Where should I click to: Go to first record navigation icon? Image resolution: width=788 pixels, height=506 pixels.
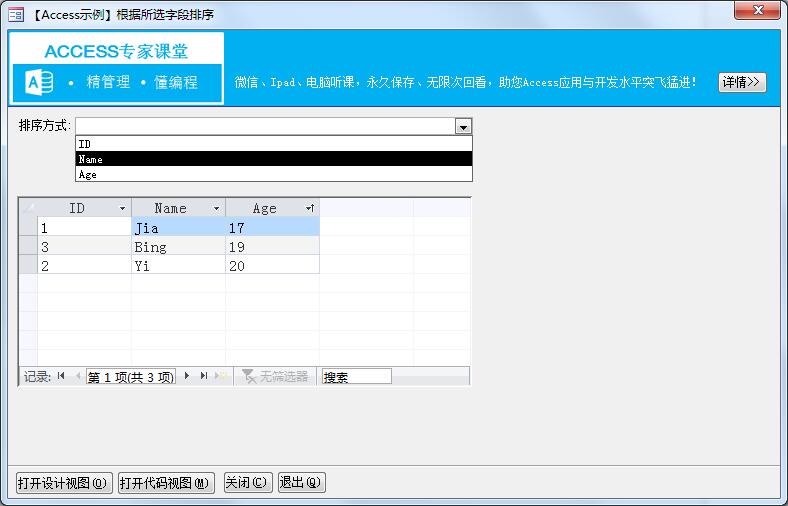tap(61, 376)
